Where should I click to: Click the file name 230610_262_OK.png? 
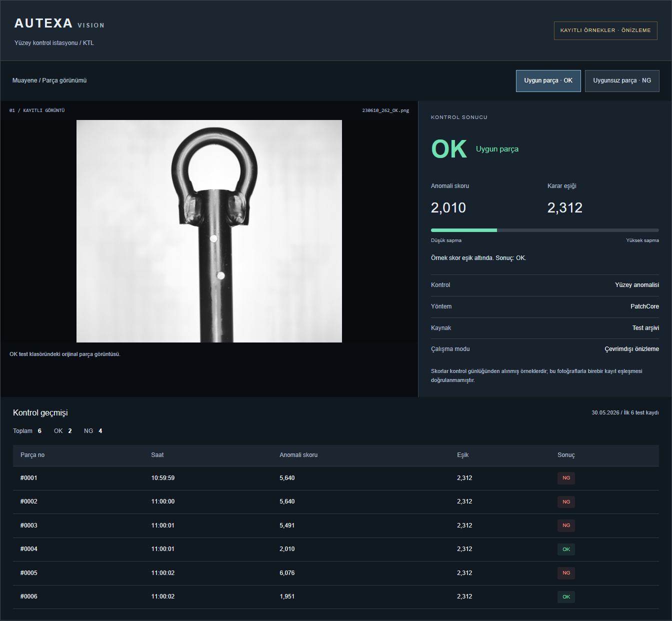click(385, 110)
